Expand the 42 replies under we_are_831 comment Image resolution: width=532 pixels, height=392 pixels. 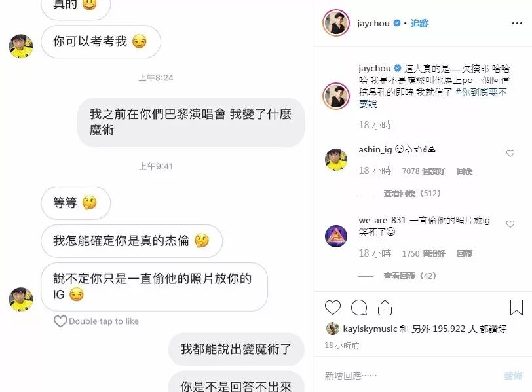410,276
